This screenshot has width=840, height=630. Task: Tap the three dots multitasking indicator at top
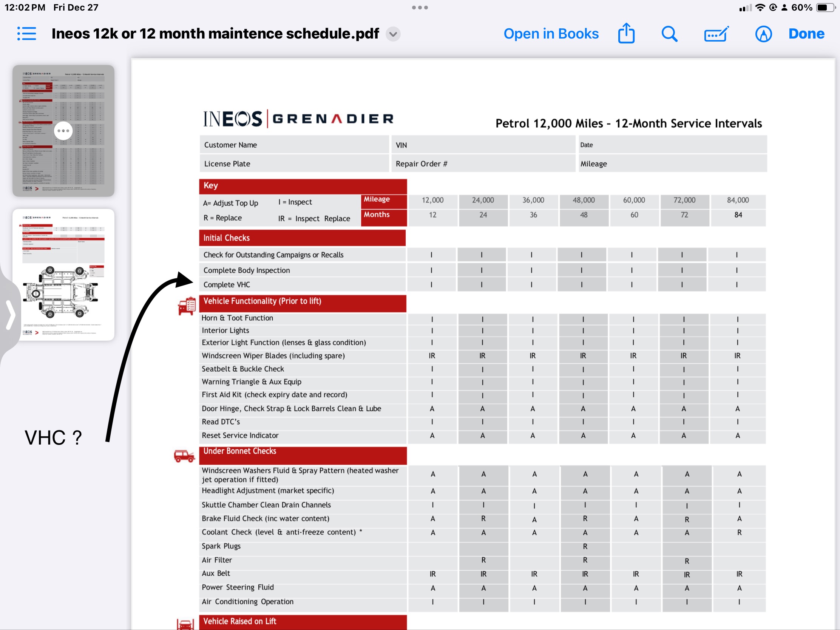point(420,8)
